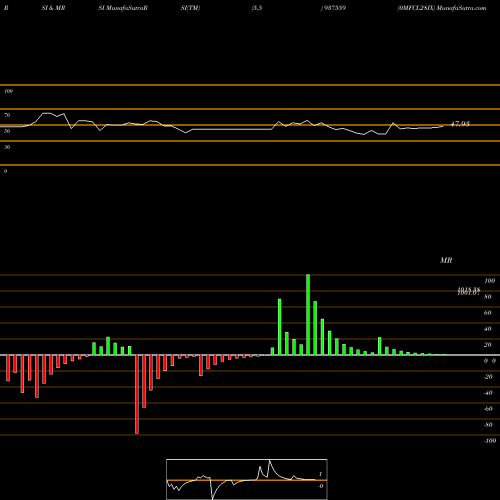Click the RSI current value 47.93

[460, 124]
